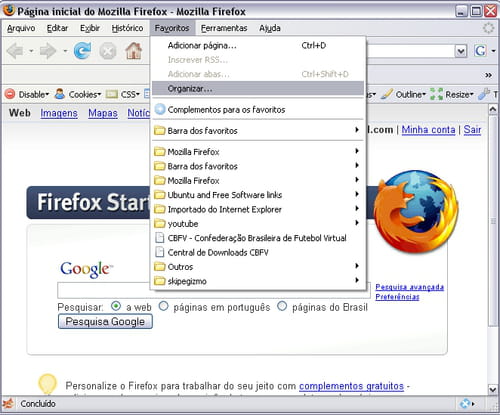500x415 pixels.
Task: Expand the address bar dropdown arrow
Action: click(461, 51)
